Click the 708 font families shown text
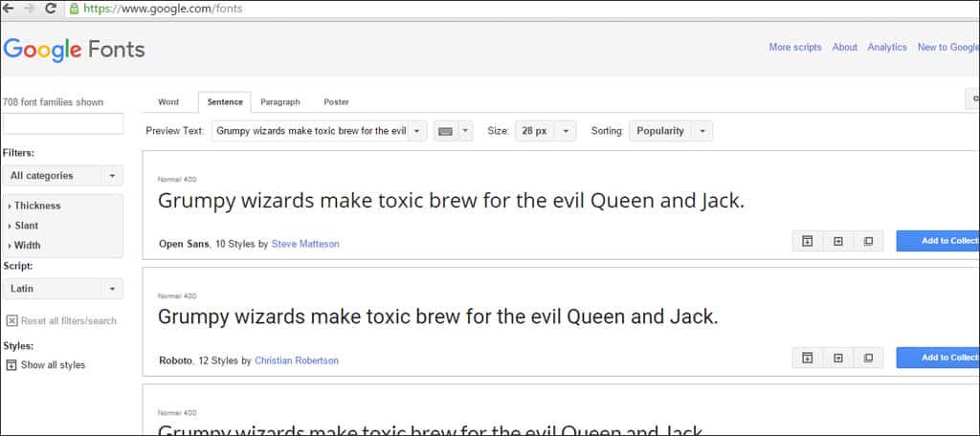The image size is (980, 436). click(x=54, y=101)
